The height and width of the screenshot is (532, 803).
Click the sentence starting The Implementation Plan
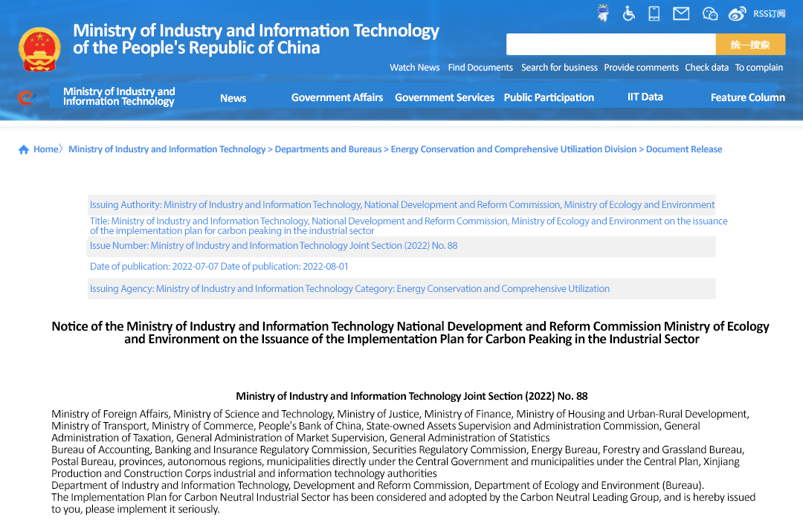(404, 503)
